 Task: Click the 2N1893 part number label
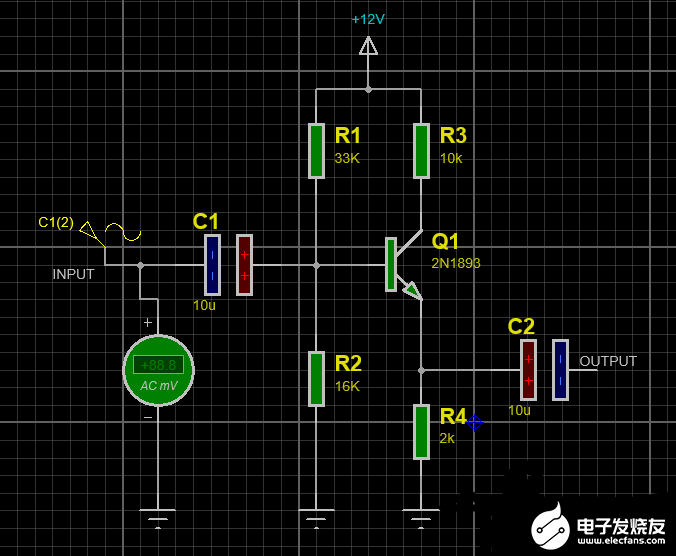point(456,263)
